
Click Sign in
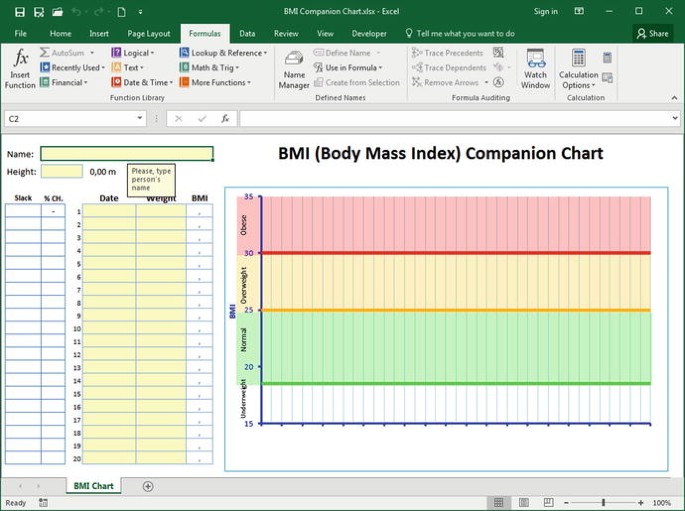point(546,12)
